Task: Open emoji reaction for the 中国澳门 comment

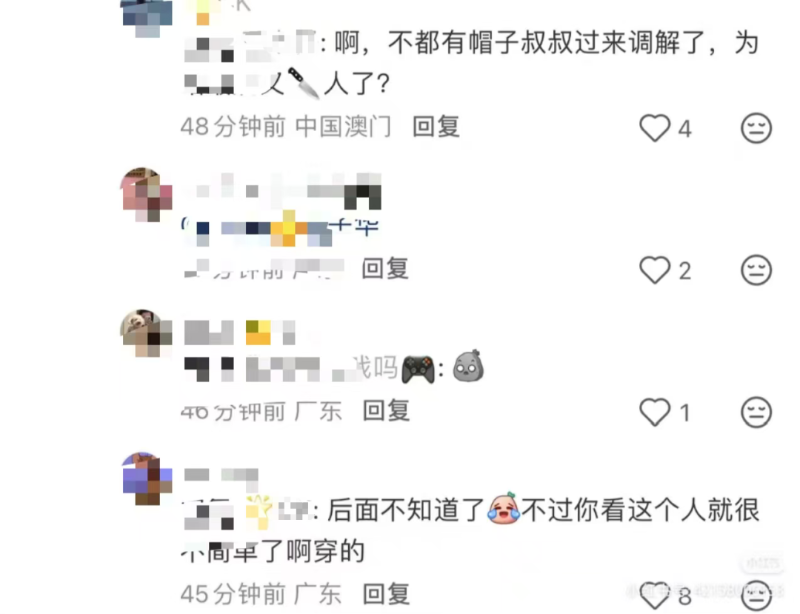Action: coord(756,128)
